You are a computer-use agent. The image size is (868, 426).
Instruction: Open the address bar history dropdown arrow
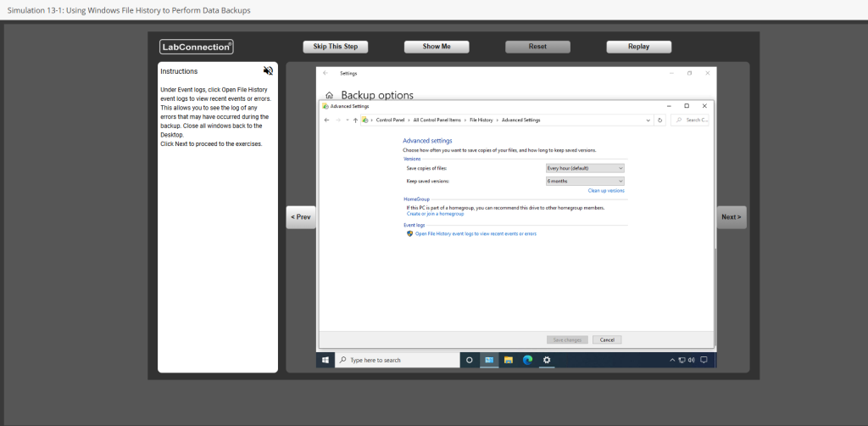coord(648,121)
